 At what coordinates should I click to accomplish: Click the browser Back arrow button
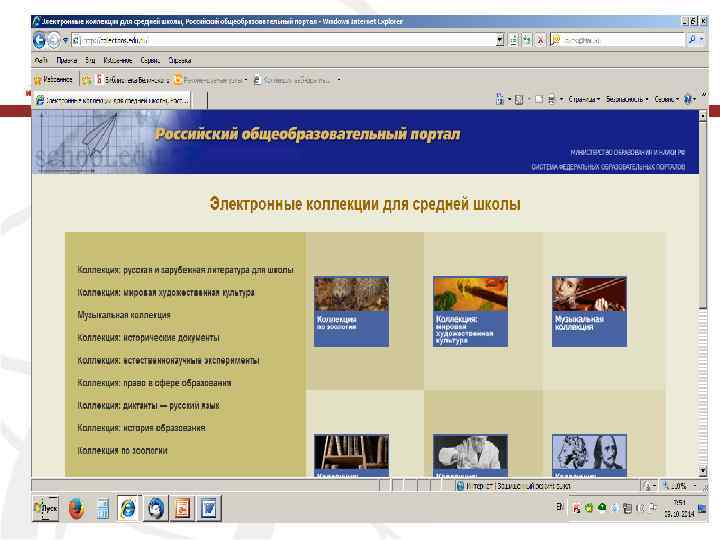(x=39, y=40)
